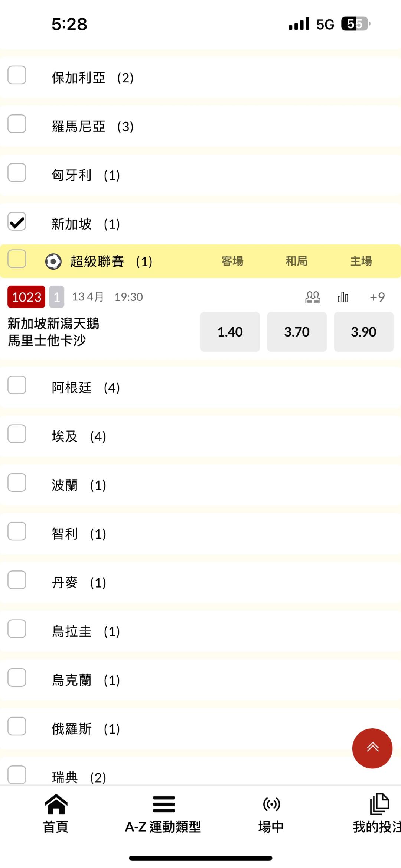Open the A-Z 運動類型 menu icon
The width and height of the screenshot is (401, 868).
163,804
